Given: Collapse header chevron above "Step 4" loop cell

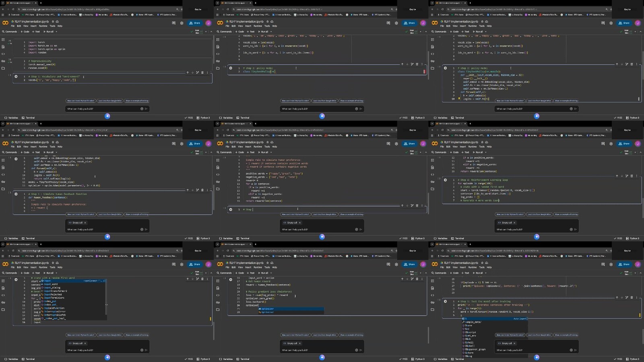Looking at the screenshot, I should click(640, 152).
